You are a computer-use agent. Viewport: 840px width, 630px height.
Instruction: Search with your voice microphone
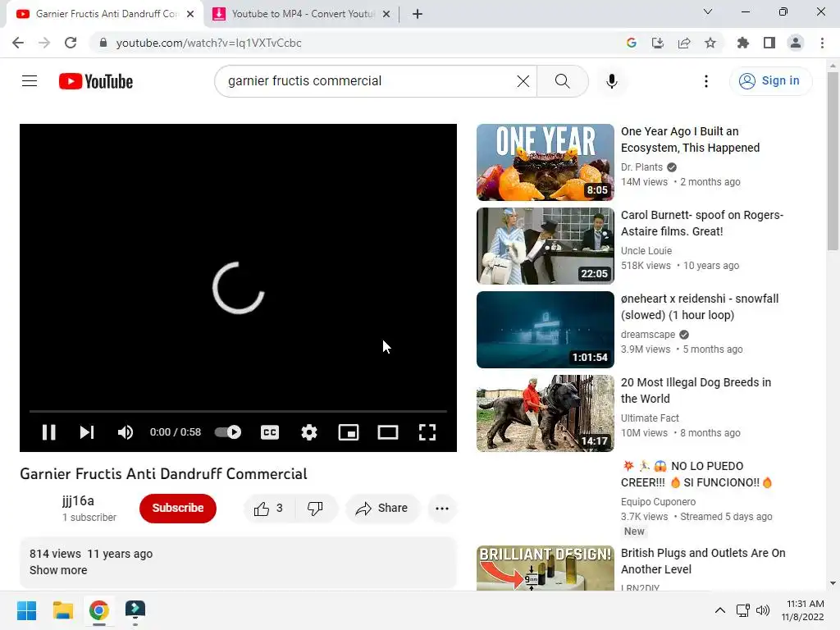[612, 81]
